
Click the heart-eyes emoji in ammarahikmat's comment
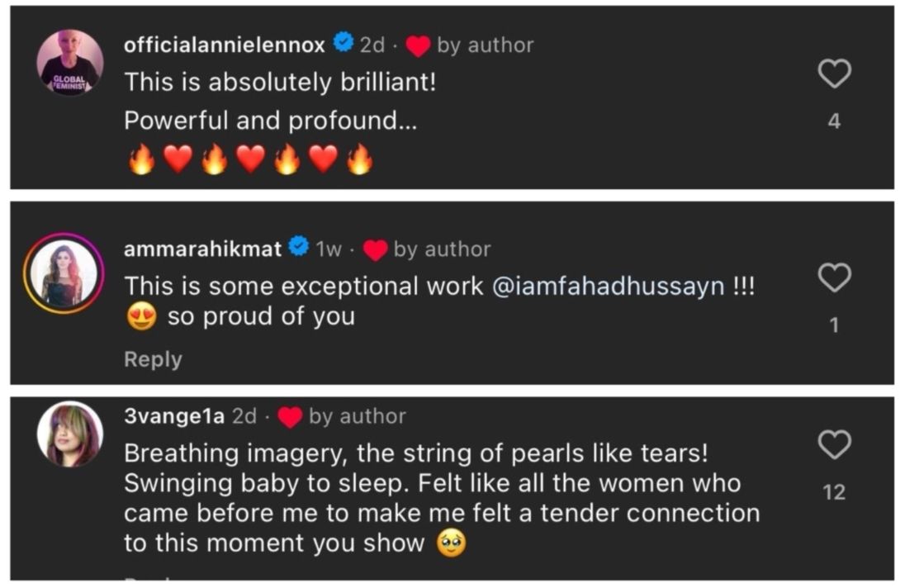[142, 318]
